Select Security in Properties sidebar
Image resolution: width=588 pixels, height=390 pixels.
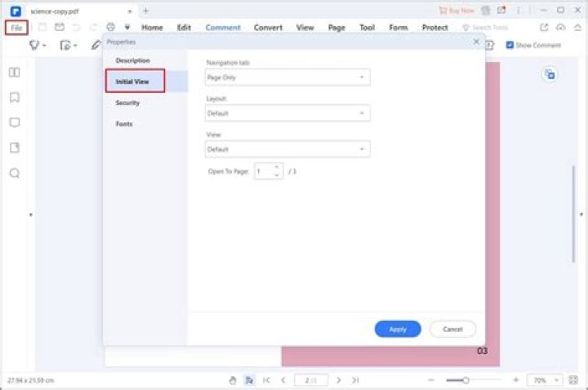click(127, 103)
